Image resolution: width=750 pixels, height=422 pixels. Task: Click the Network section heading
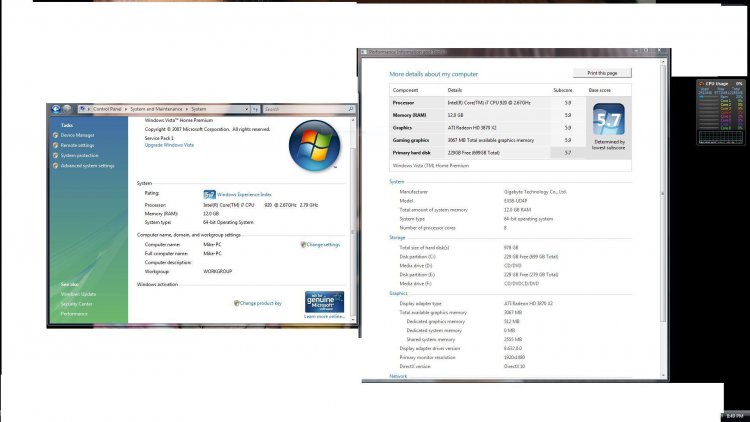pos(398,376)
